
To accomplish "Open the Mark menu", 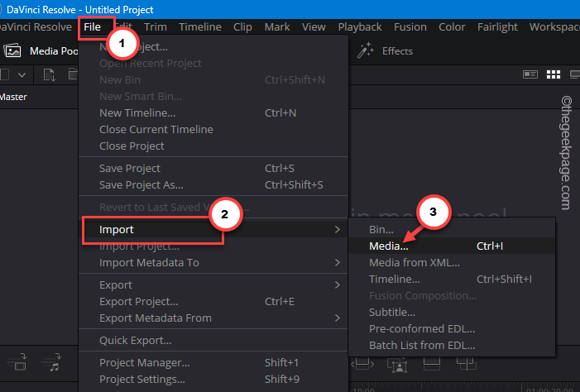I will tap(277, 27).
